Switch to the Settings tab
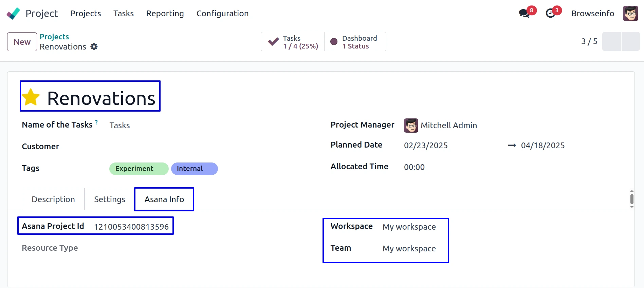Viewport: 644px width, 288px height. pos(109,199)
